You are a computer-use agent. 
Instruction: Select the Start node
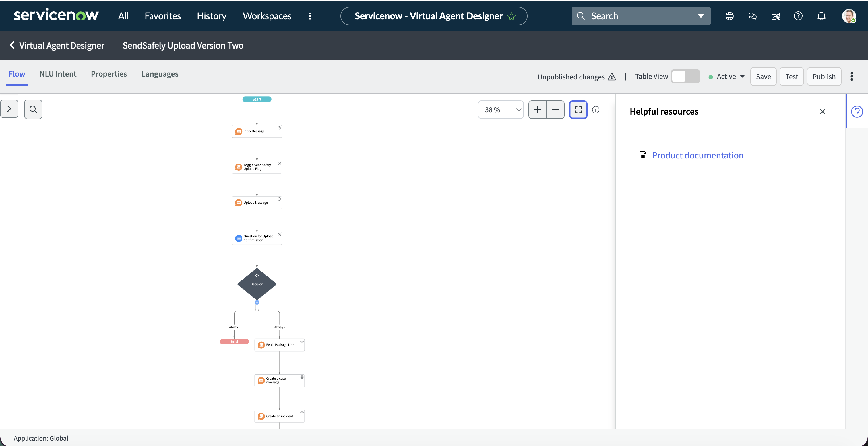pyautogui.click(x=257, y=99)
